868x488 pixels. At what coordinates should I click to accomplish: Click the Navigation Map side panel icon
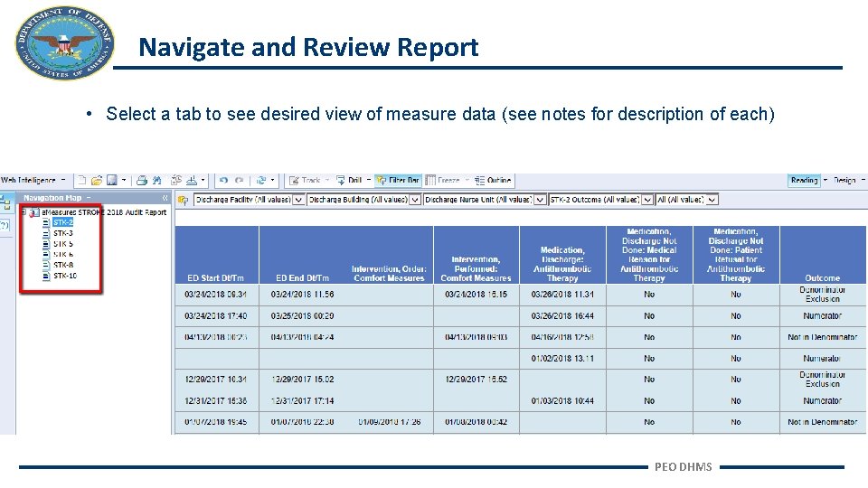coord(5,202)
